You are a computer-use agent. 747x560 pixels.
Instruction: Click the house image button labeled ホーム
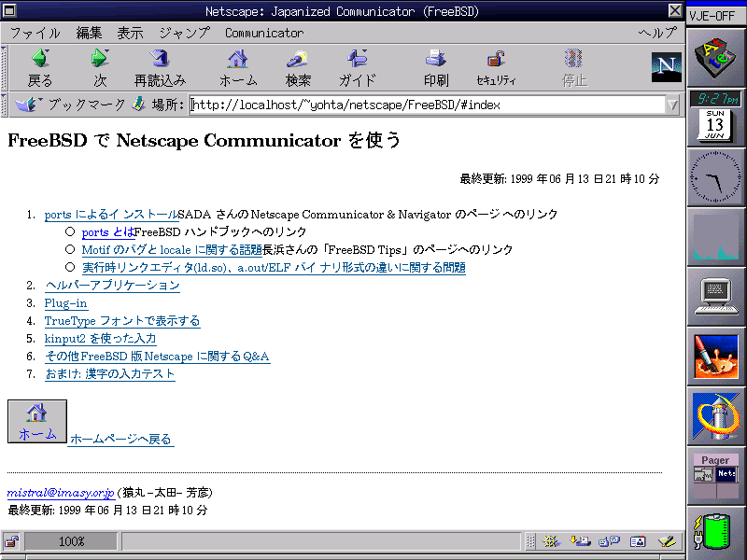37,422
